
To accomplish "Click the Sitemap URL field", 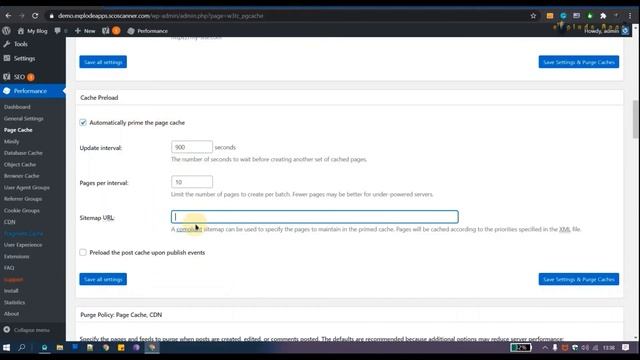I will tap(315, 217).
